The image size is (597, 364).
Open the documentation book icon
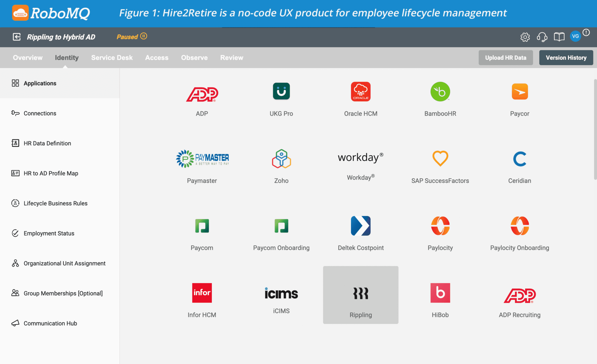pos(559,37)
